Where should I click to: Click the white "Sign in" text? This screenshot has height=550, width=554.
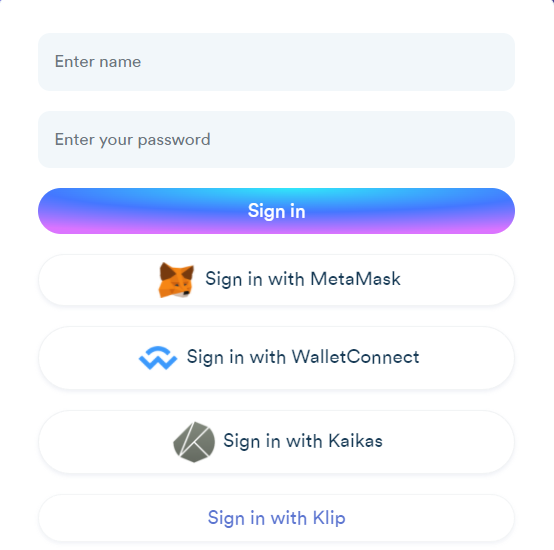pos(276,211)
